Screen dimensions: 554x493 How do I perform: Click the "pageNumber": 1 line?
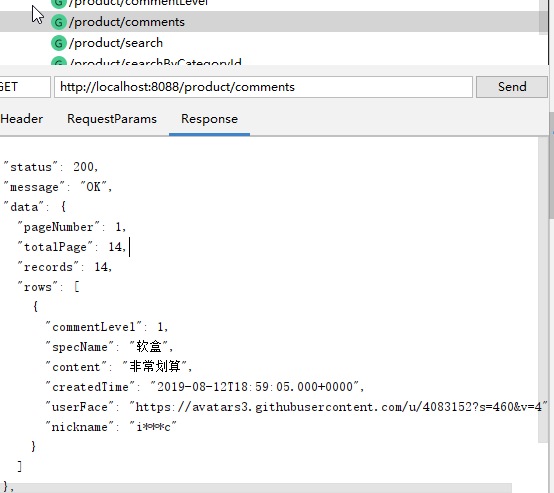pyautogui.click(x=72, y=227)
